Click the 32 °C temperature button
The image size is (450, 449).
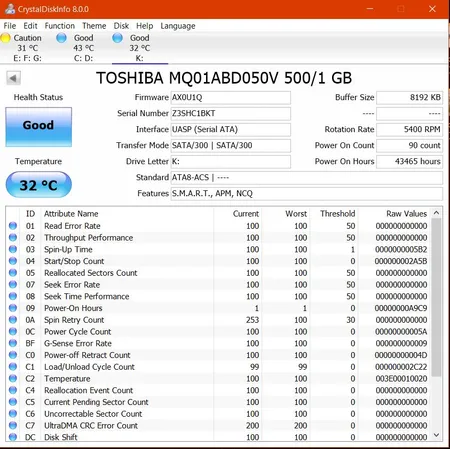pyautogui.click(x=39, y=185)
